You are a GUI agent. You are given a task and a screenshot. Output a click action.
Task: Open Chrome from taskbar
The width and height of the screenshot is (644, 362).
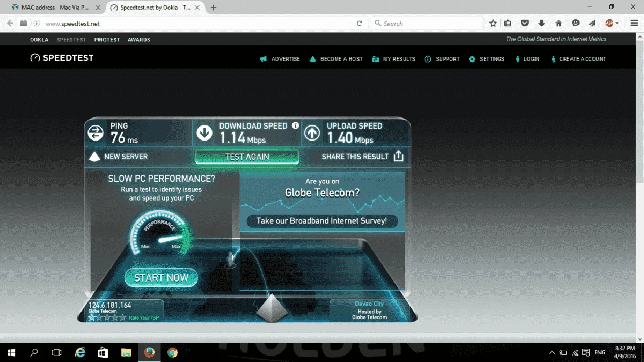[172, 352]
